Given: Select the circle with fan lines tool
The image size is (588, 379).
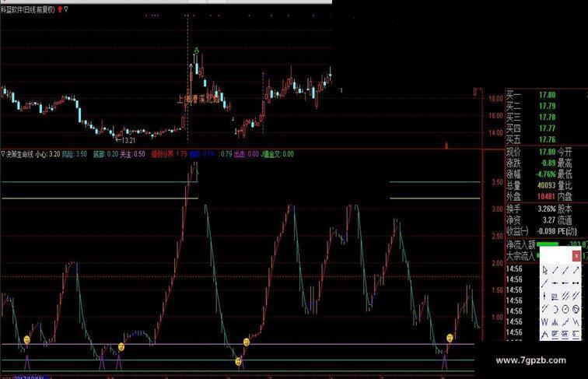Looking at the screenshot, I should pos(576,309).
